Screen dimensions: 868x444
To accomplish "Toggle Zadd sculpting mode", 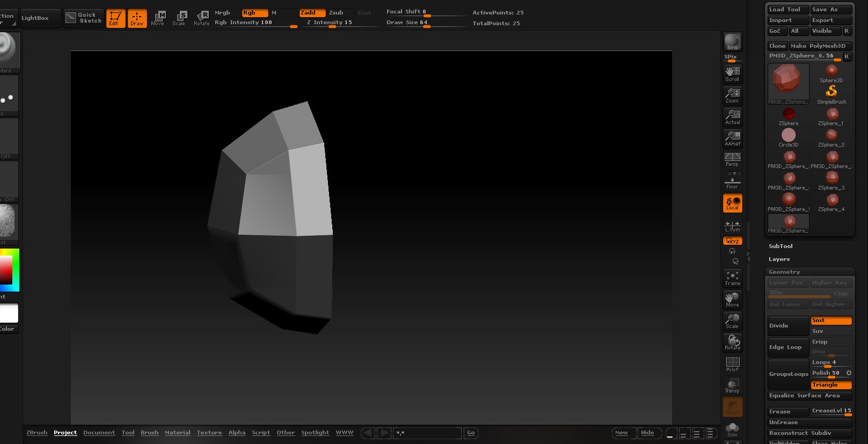I will coord(312,12).
